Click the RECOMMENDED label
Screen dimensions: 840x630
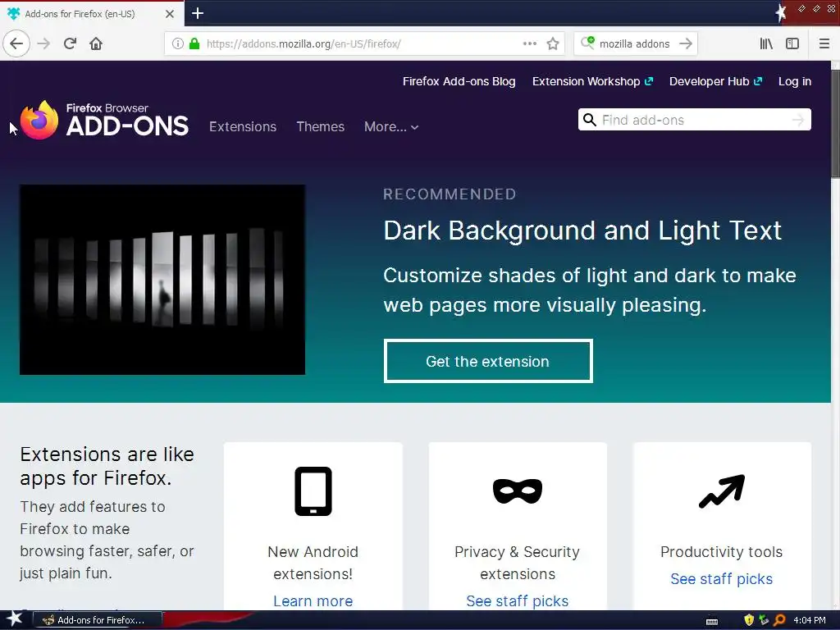tap(450, 194)
